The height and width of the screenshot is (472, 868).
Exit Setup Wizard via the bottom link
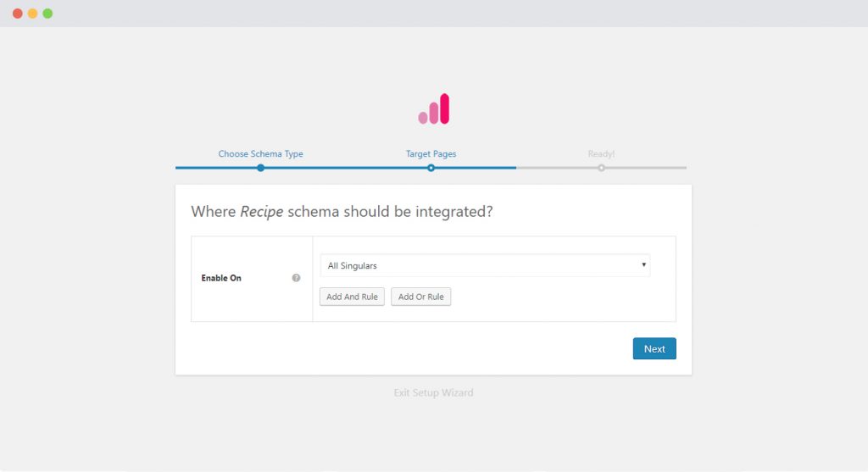click(x=433, y=393)
